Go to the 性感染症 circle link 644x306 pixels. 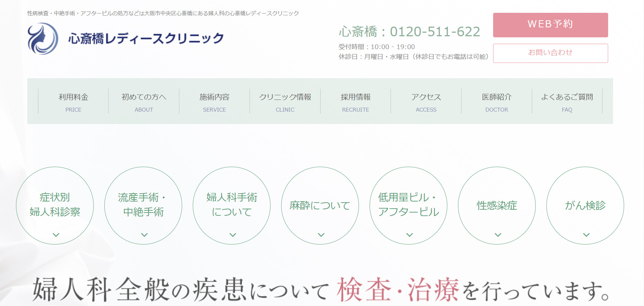tap(497, 205)
